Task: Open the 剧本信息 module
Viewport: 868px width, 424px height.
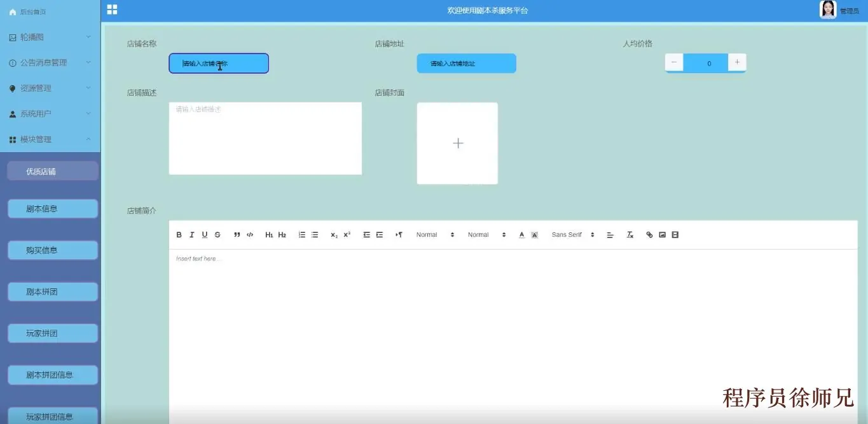Action: [53, 209]
